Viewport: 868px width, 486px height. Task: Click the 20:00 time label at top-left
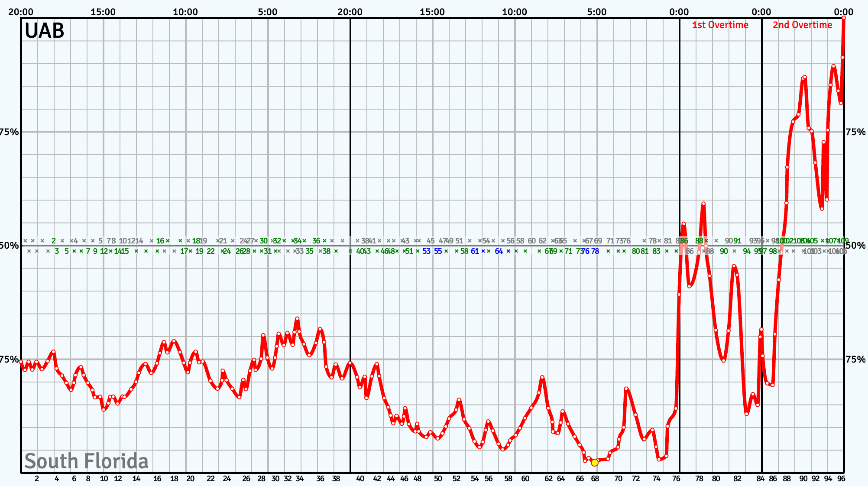coord(20,12)
